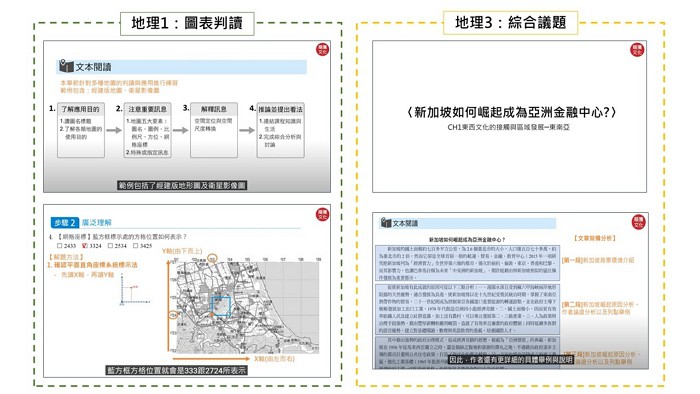
Task: Click caption 藍方框方格位置就會是333跟2724所表示
Action: click(x=176, y=370)
